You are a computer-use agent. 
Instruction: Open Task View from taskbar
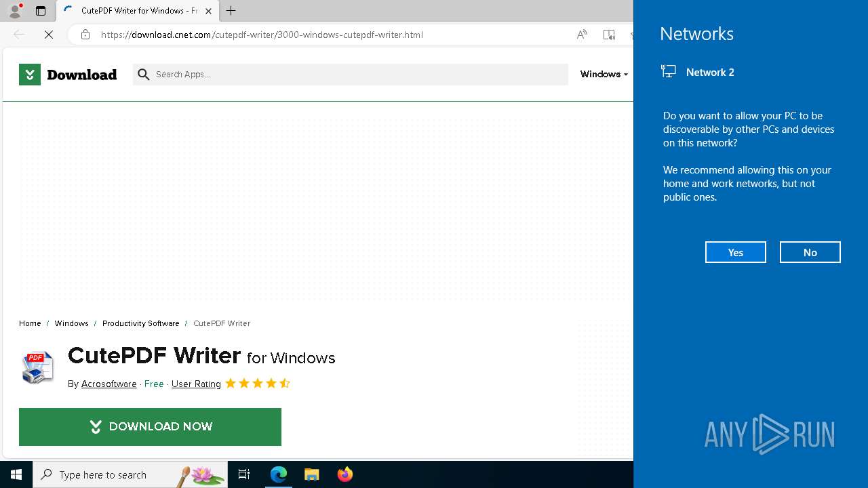coord(244,474)
